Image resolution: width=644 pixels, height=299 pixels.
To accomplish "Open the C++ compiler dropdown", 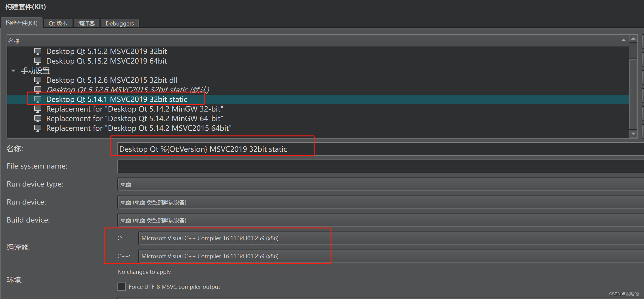I will click(391, 256).
